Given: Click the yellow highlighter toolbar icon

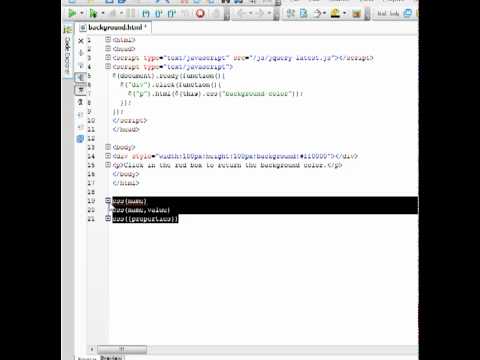Looking at the screenshot, I should tap(335, 13).
